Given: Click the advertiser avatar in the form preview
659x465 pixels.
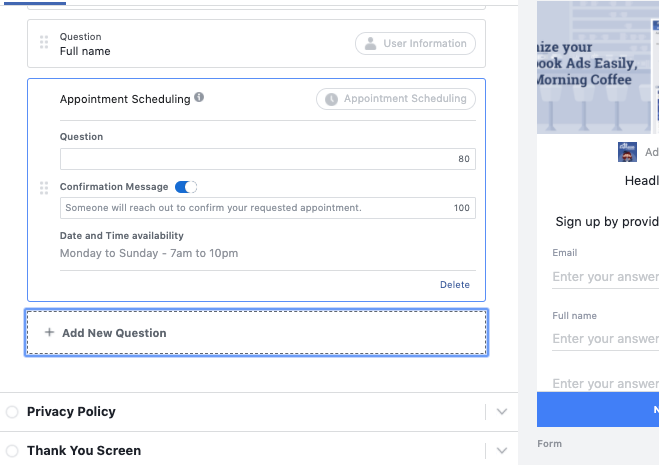Looking at the screenshot, I should pyautogui.click(x=628, y=152).
